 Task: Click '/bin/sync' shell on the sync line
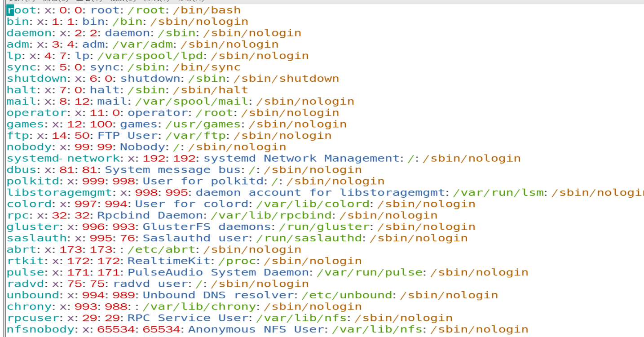pos(207,67)
